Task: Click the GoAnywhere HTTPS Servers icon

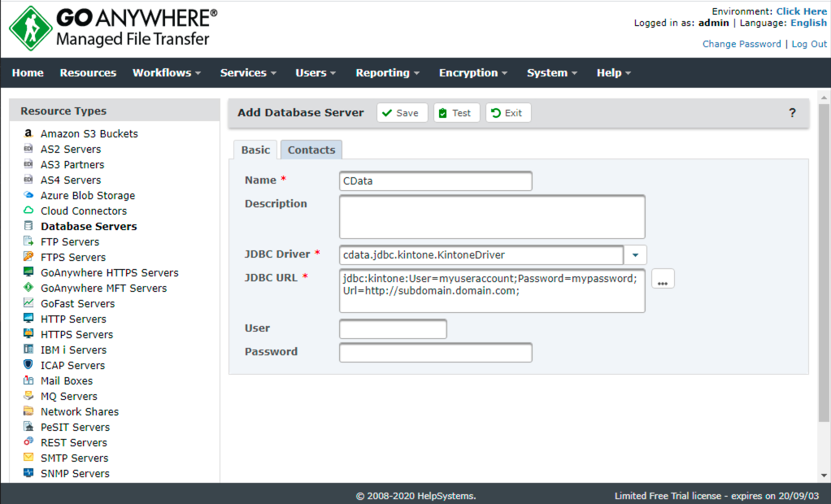Action: (28, 272)
